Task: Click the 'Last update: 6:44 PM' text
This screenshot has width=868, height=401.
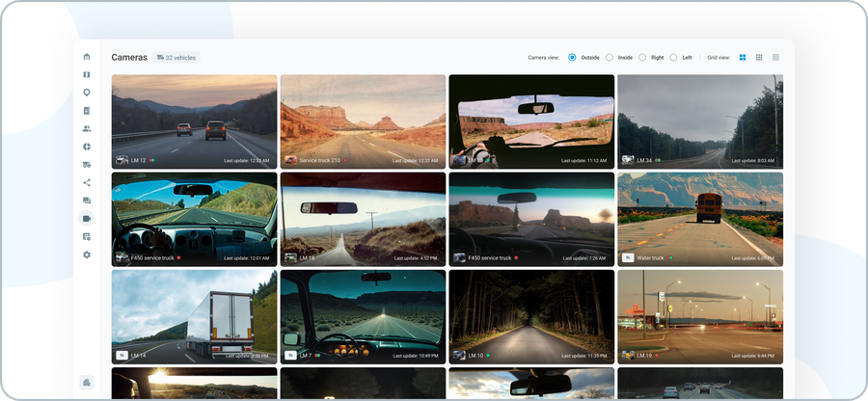Action: (754, 356)
